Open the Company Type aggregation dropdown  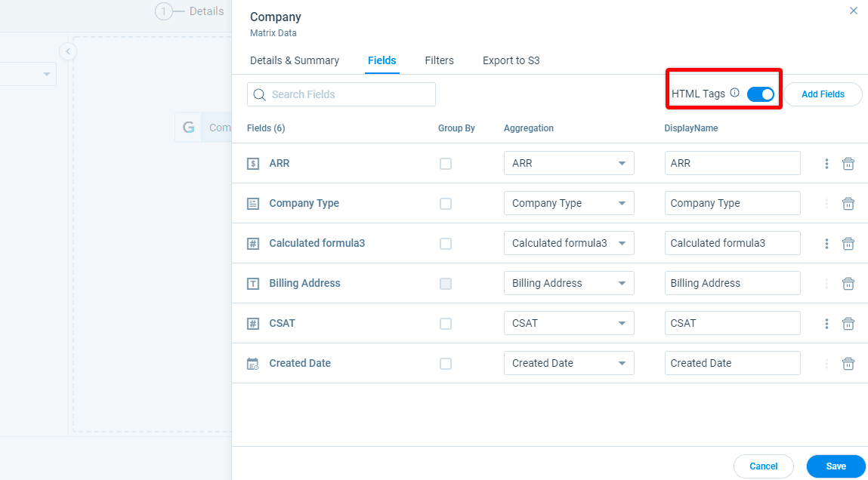point(624,203)
